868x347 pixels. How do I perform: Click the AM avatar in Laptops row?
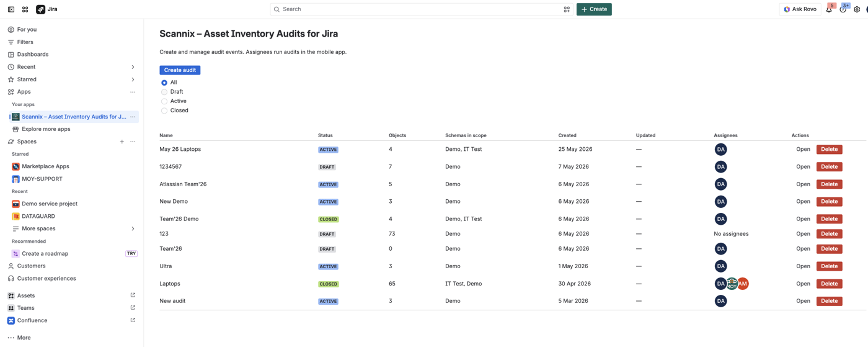pyautogui.click(x=743, y=284)
